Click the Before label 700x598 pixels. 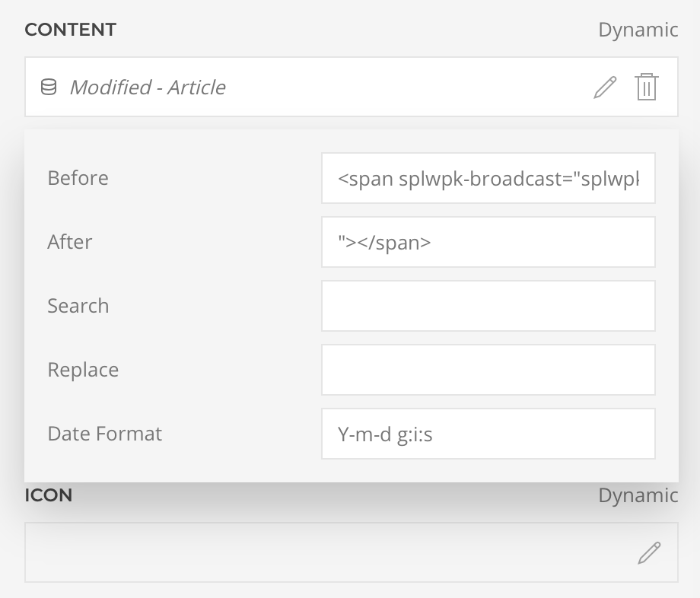[x=78, y=178]
